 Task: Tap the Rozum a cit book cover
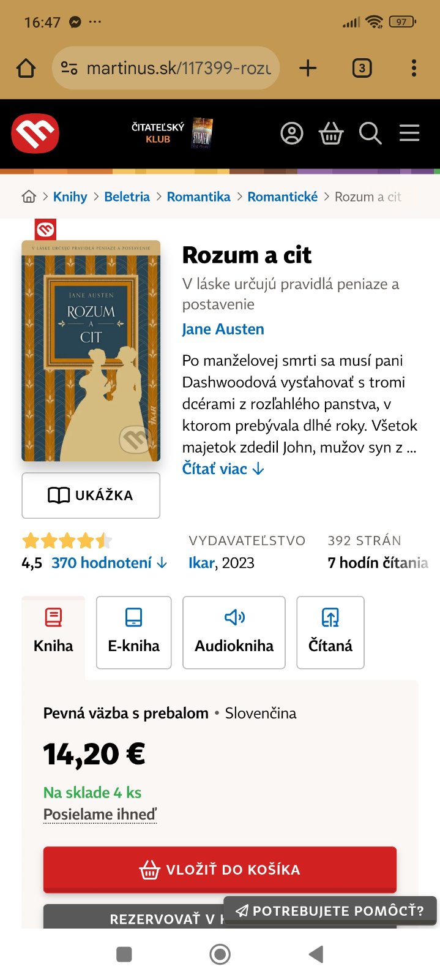point(91,351)
